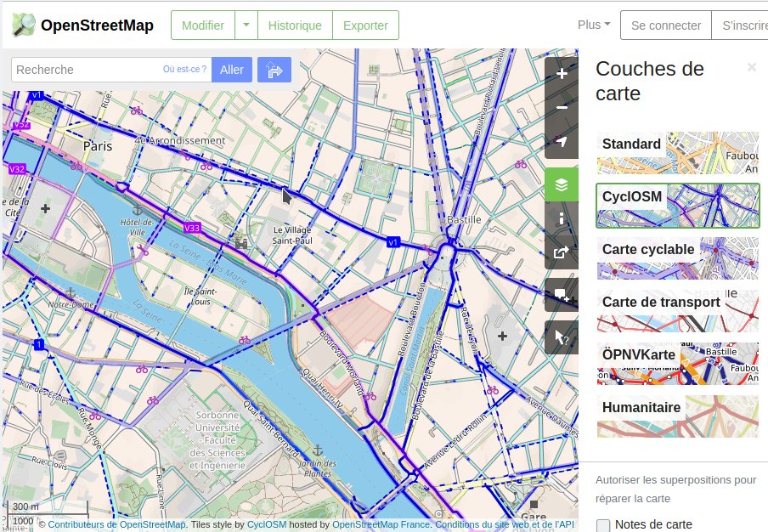Add a note with the speech bubble icon
The image size is (768, 532).
(x=562, y=295)
